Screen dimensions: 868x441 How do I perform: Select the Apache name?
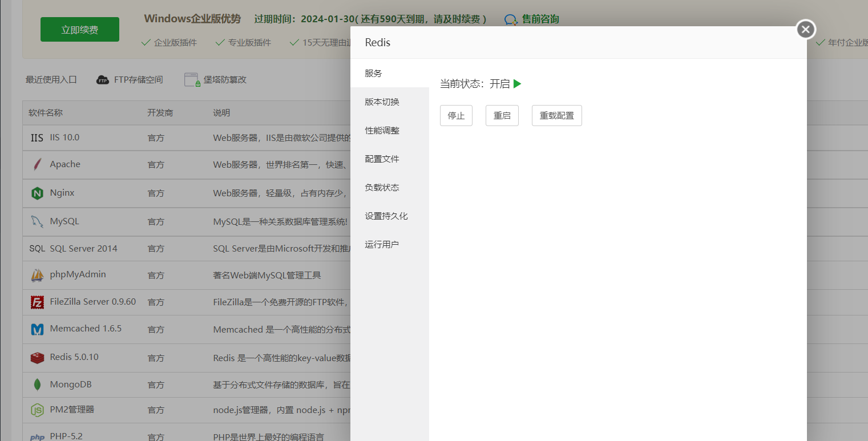click(65, 164)
